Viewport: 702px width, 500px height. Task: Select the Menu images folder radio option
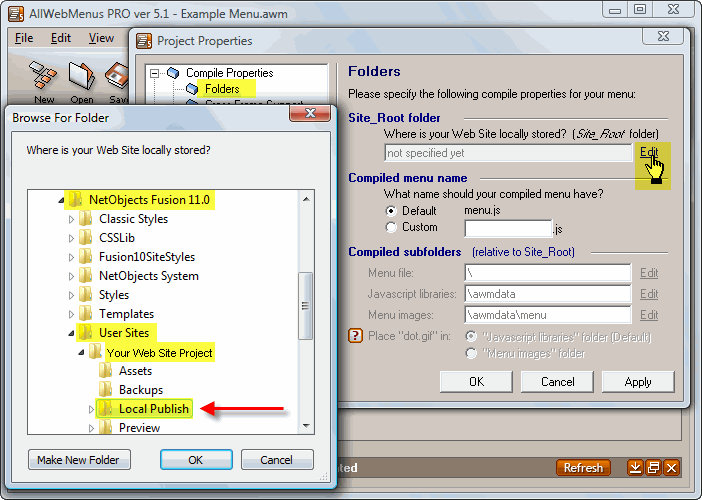tap(471, 353)
